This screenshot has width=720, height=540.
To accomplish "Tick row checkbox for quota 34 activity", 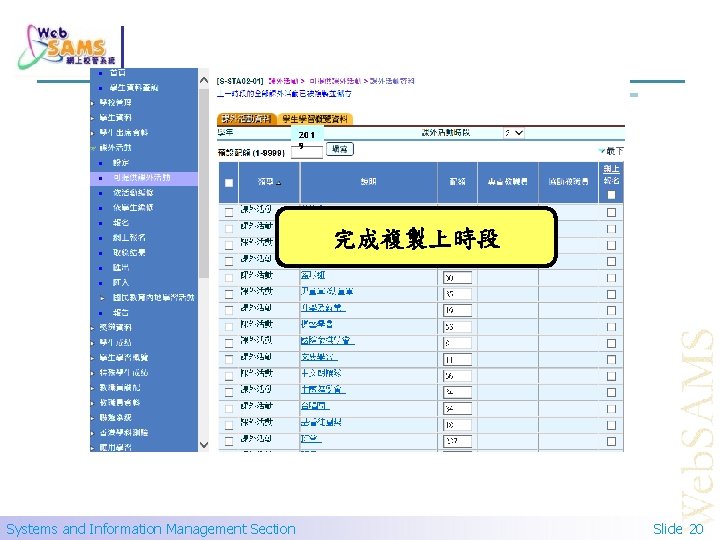I will 229,409.
